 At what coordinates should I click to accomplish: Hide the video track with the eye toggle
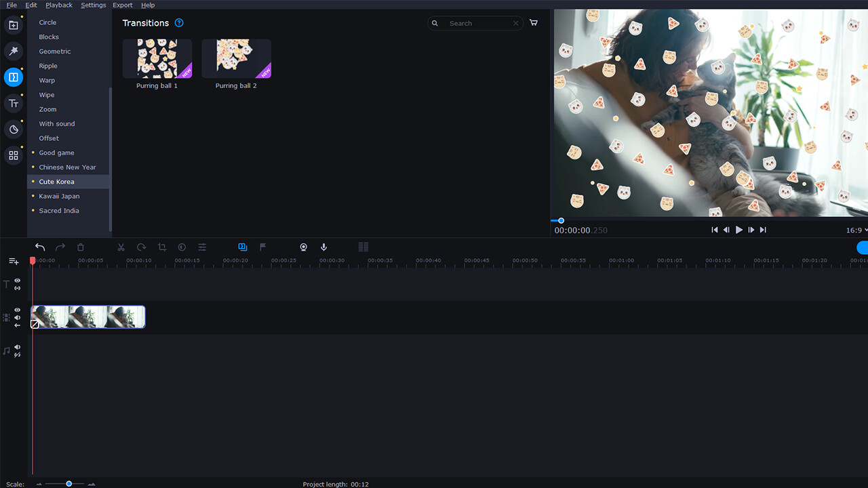(17, 310)
